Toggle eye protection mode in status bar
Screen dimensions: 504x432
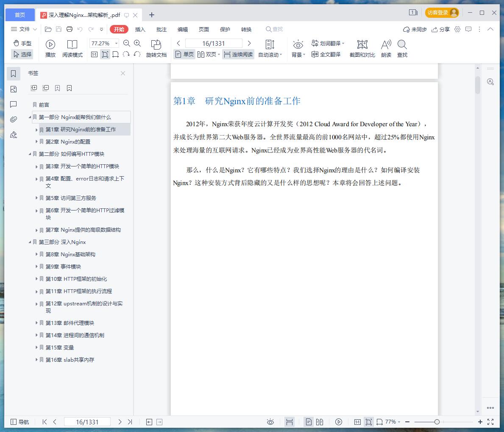(x=270, y=422)
